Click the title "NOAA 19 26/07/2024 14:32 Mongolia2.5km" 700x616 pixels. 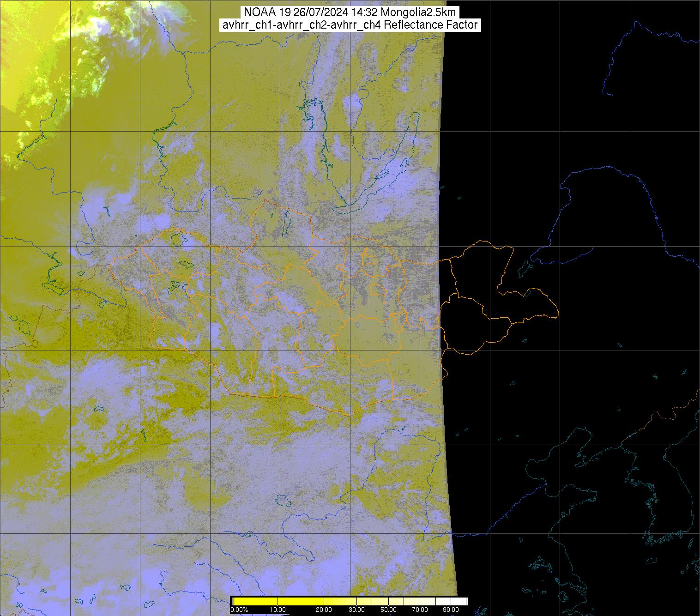coord(350,12)
